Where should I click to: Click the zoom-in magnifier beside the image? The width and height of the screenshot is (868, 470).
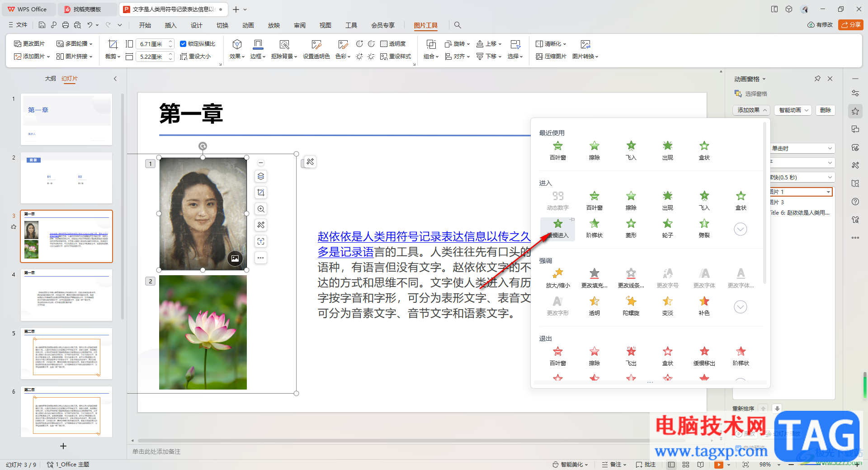click(261, 209)
